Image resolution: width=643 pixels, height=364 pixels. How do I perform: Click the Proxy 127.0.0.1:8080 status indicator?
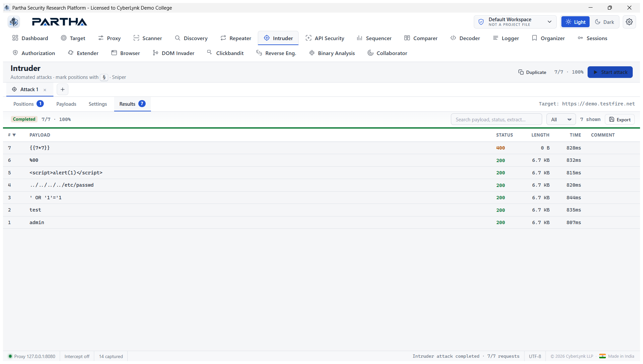coord(32,356)
